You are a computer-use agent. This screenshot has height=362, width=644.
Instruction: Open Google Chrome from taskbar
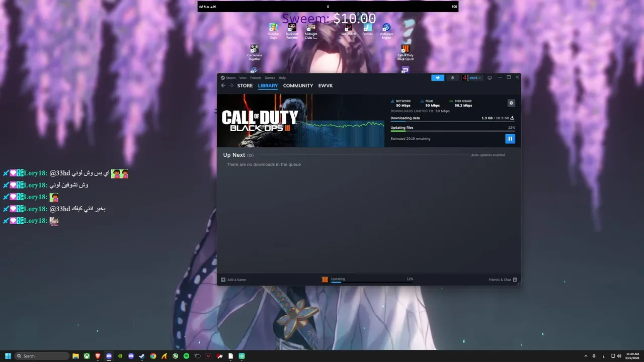click(153, 356)
